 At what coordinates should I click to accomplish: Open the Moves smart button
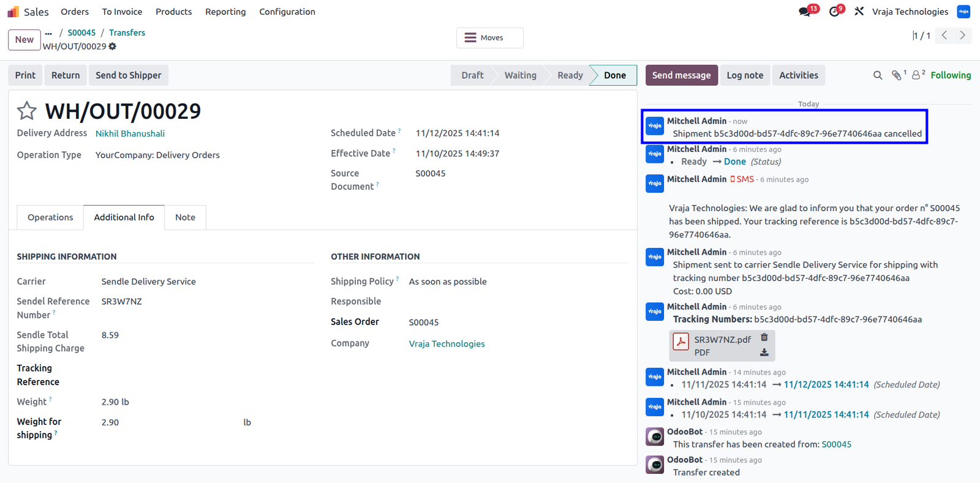click(x=490, y=38)
